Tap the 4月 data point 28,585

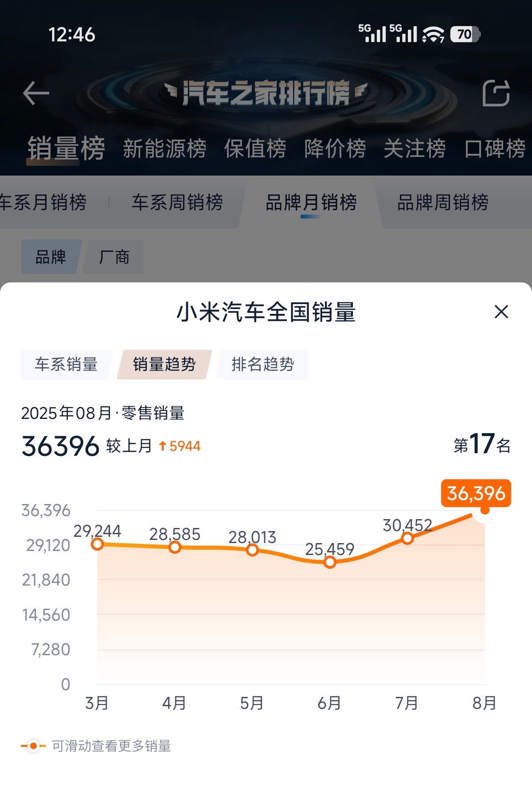175,547
